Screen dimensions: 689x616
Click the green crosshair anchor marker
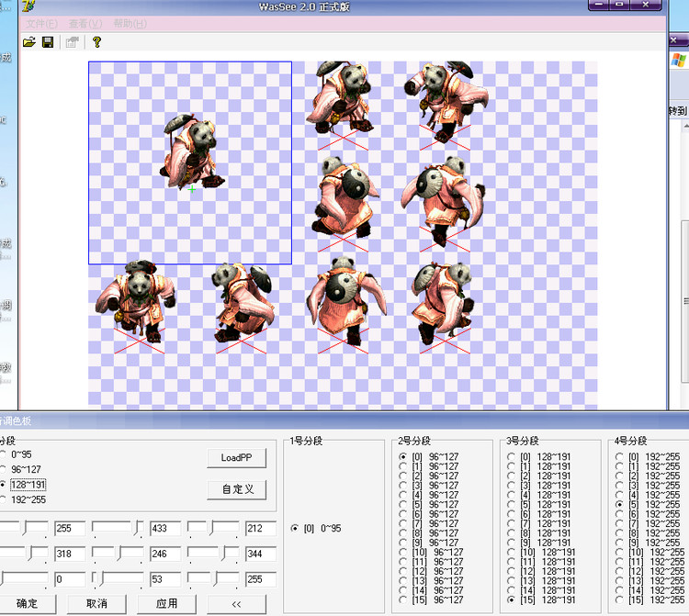pos(192,189)
